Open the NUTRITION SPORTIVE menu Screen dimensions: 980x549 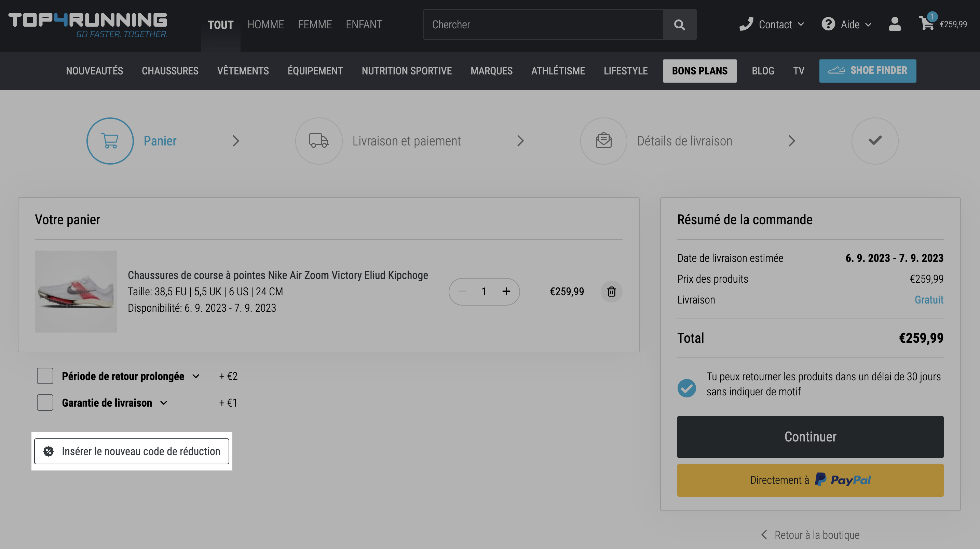click(x=407, y=71)
